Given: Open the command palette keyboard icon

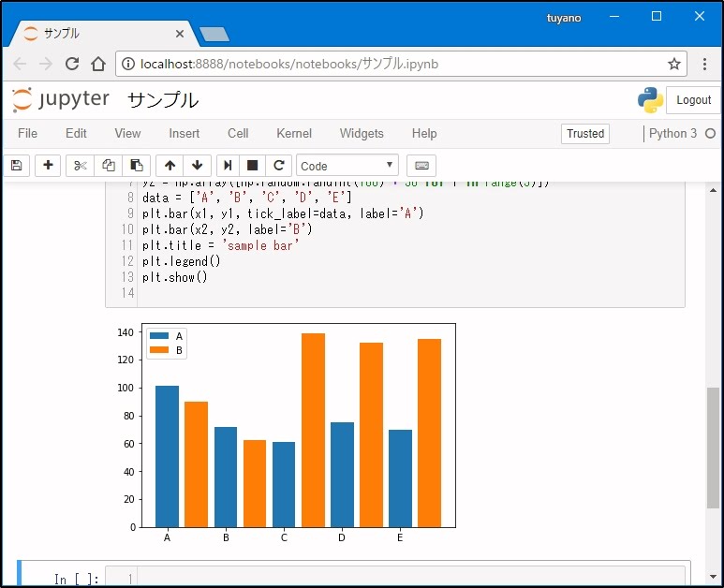Looking at the screenshot, I should point(421,166).
